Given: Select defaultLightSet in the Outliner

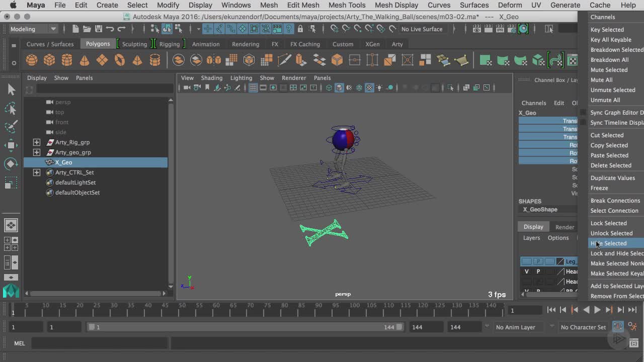Looking at the screenshot, I should tap(75, 183).
